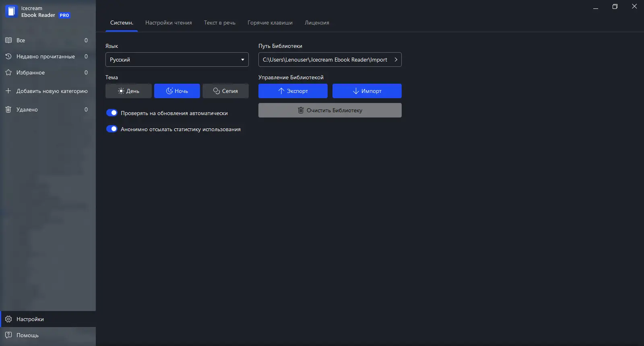
Task: Toggle off automatic update checking
Action: click(x=111, y=113)
